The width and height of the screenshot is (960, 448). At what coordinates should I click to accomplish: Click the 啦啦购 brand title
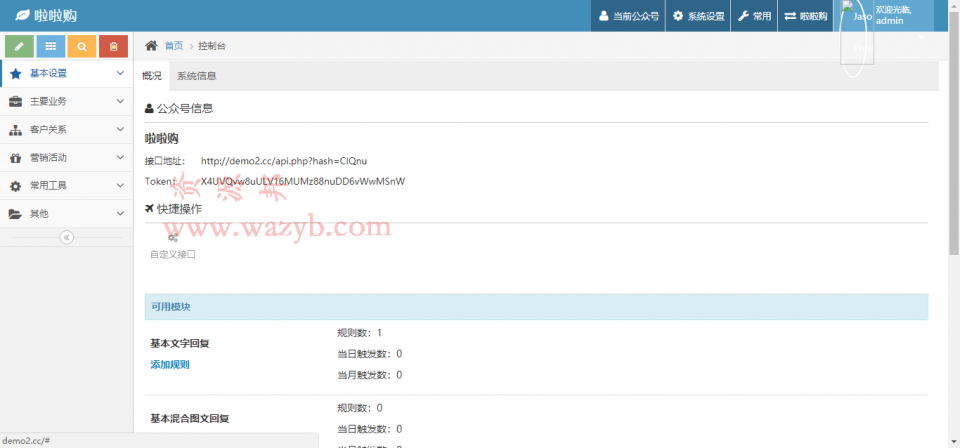pyautogui.click(x=56, y=16)
